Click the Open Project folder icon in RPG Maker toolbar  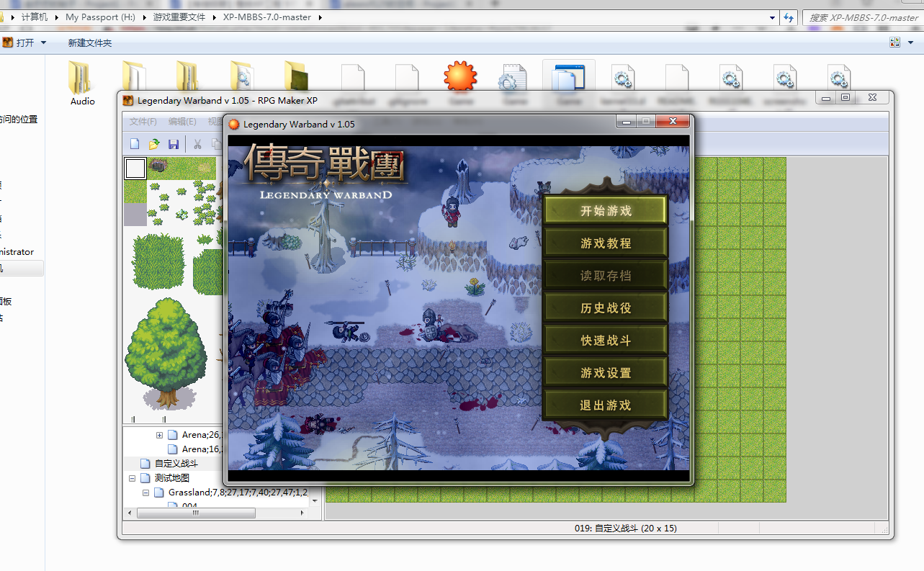[x=154, y=144]
